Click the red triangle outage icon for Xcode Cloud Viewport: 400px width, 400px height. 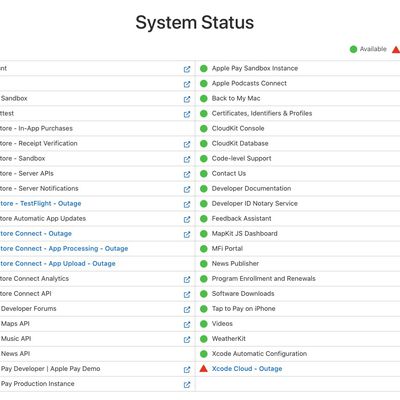coord(204,368)
